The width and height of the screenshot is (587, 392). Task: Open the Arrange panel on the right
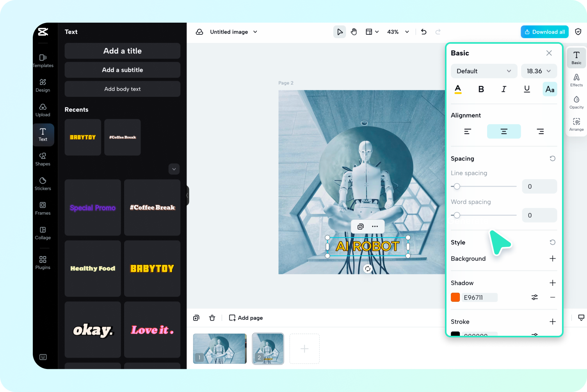pos(576,124)
